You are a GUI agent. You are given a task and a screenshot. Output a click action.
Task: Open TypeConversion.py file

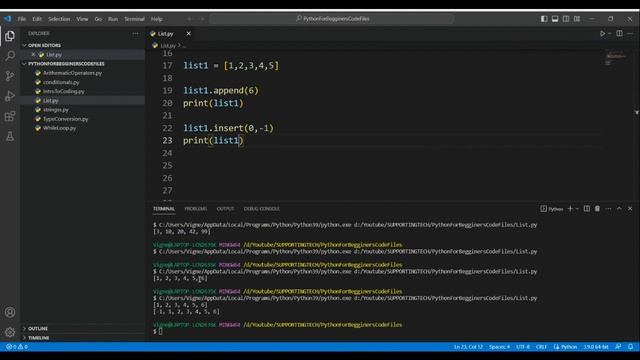65,119
